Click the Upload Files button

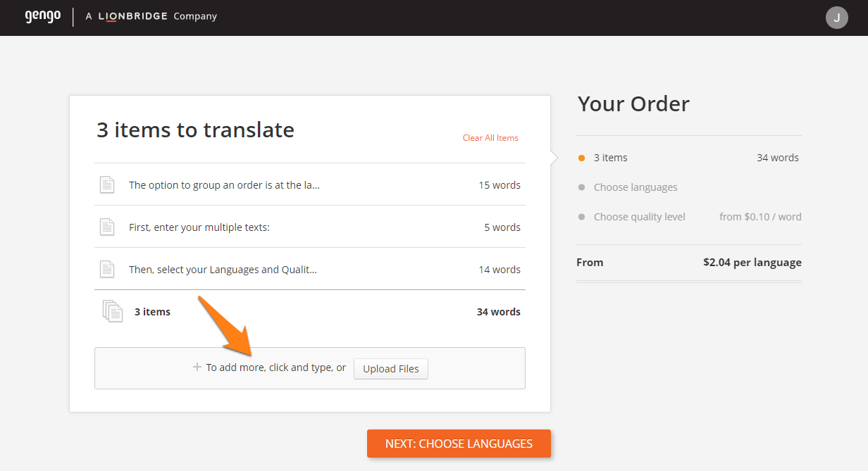click(x=391, y=369)
